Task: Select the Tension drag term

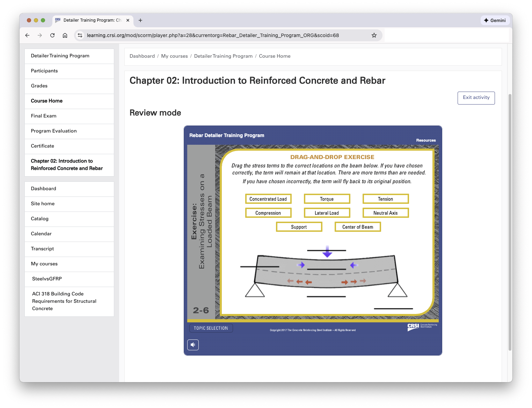Action: 386,199
